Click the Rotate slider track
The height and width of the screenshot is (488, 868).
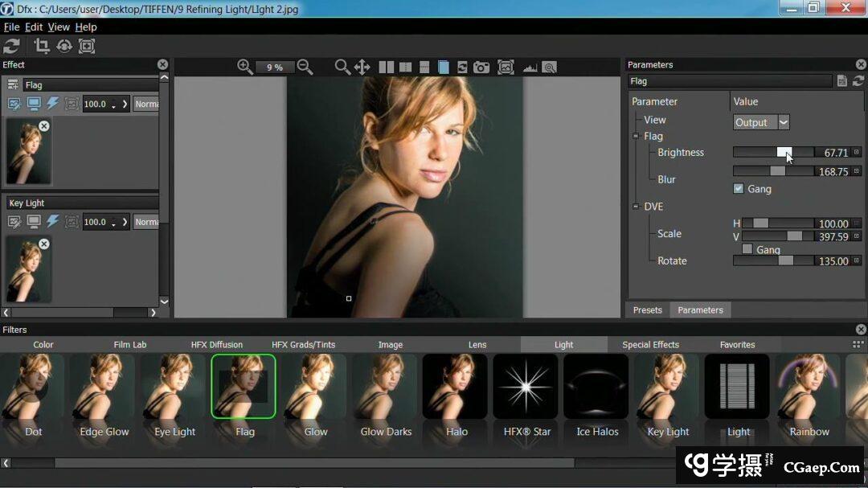[x=773, y=260]
